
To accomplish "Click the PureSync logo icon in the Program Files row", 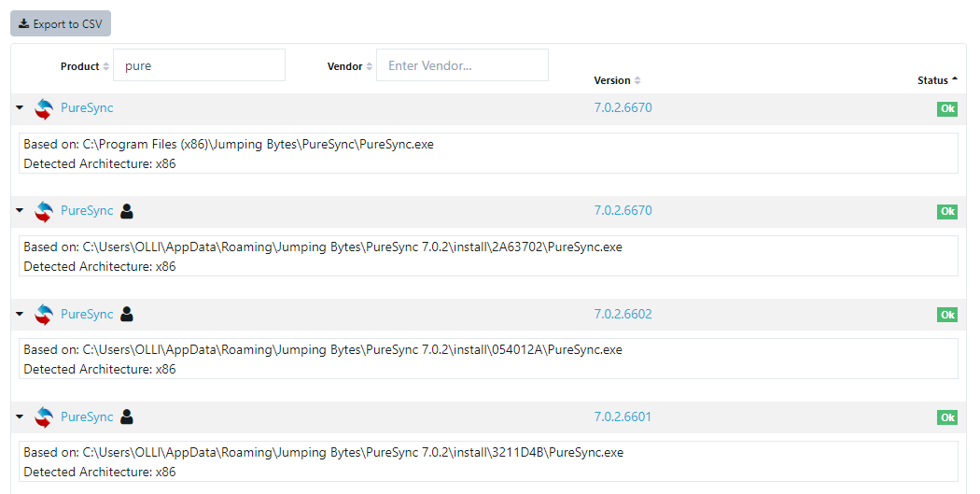I will point(44,109).
